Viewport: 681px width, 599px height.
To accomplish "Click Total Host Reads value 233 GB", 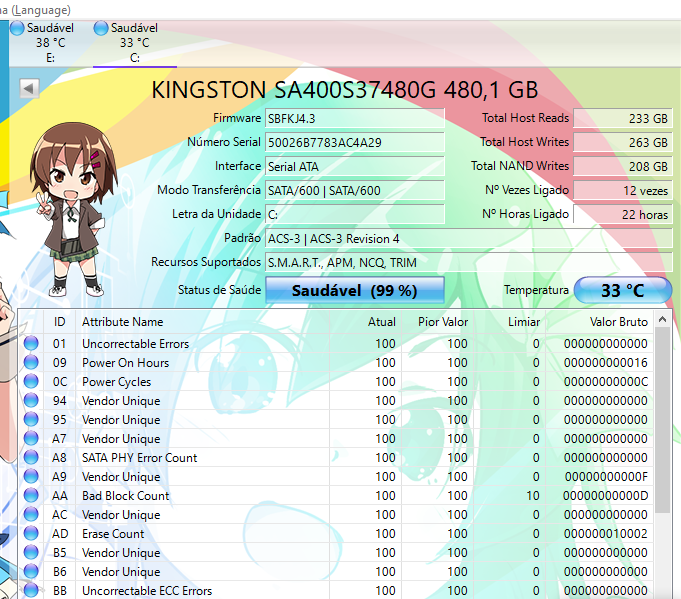I will pos(622,118).
